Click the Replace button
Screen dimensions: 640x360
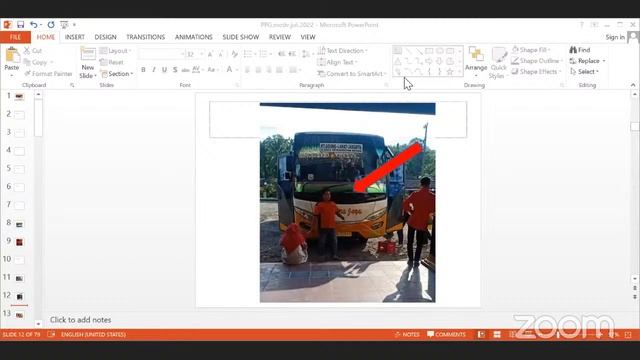click(x=587, y=61)
